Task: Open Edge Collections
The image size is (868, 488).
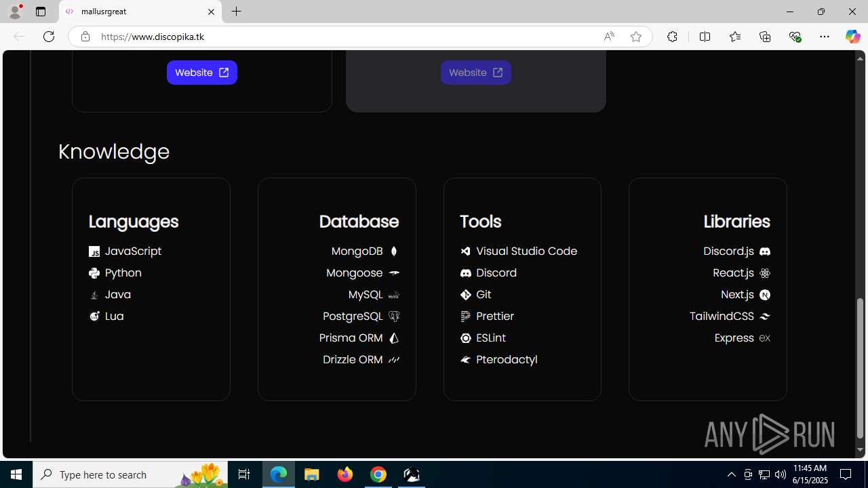Action: point(765,37)
